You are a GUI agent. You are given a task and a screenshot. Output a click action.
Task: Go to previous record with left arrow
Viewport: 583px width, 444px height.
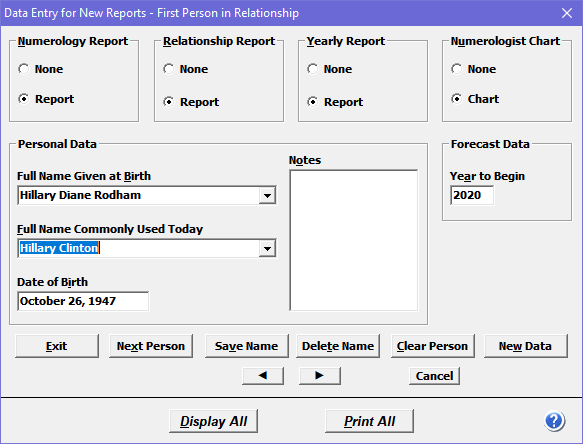(263, 376)
